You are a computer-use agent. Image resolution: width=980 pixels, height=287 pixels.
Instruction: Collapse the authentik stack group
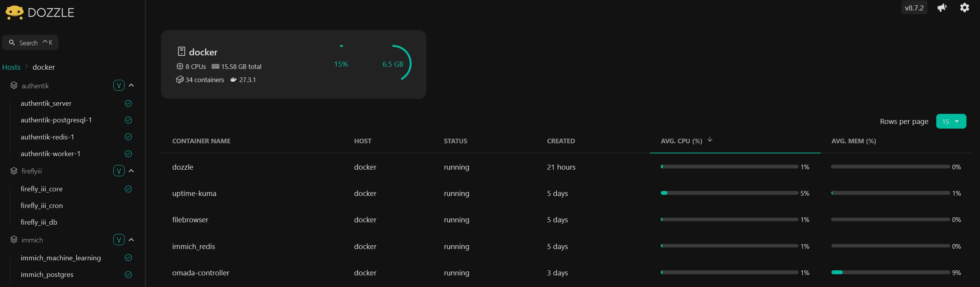tap(132, 85)
